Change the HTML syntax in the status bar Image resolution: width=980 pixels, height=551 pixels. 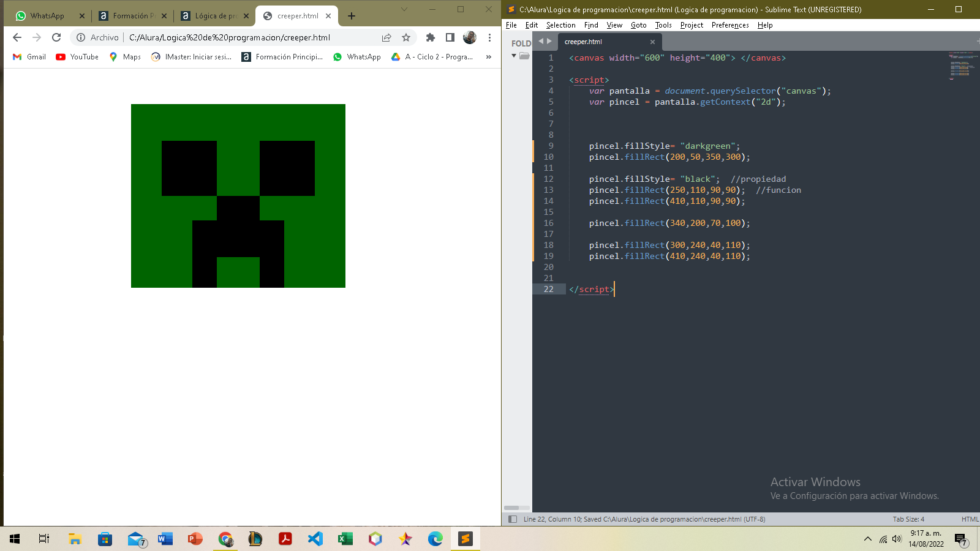click(x=970, y=519)
